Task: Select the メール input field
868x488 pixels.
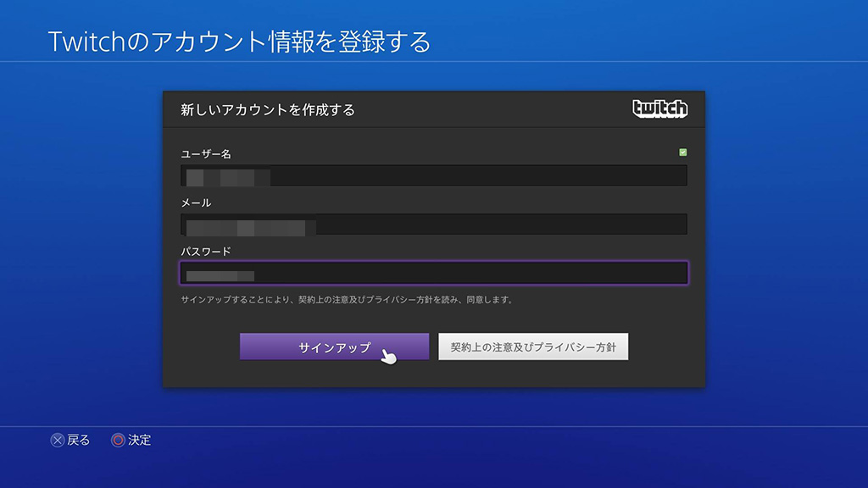Action: click(x=434, y=224)
